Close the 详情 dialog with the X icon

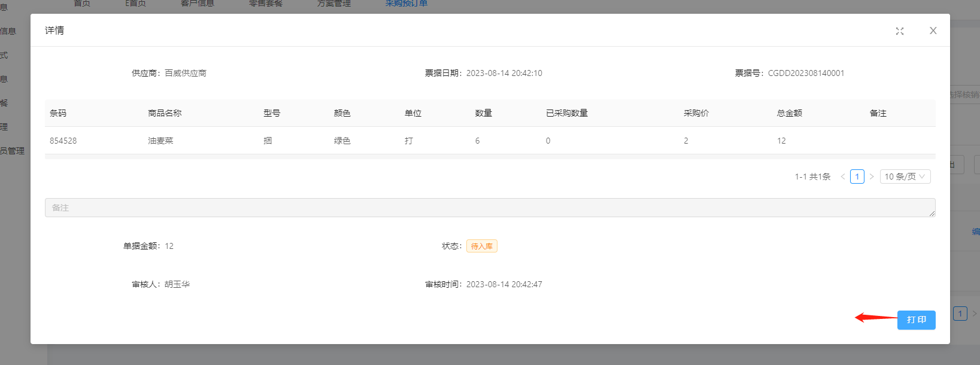933,31
